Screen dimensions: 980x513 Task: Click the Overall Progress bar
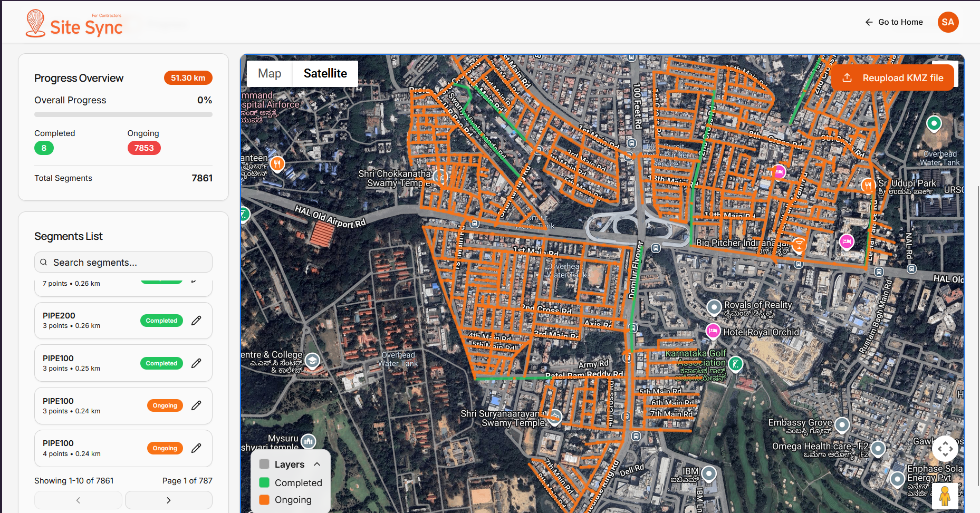(x=123, y=114)
